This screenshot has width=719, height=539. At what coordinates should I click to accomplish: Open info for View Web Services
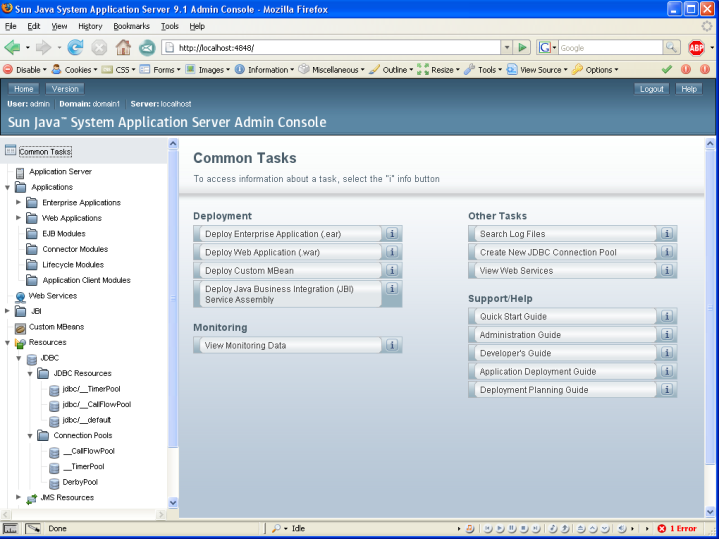pyautogui.click(x=667, y=270)
